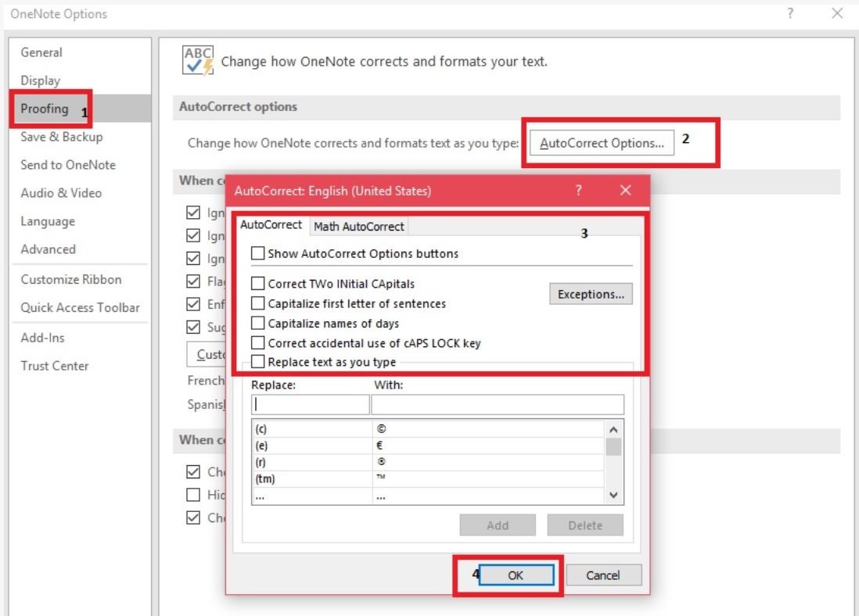
Task: Open the Language settings category
Action: coord(48,221)
